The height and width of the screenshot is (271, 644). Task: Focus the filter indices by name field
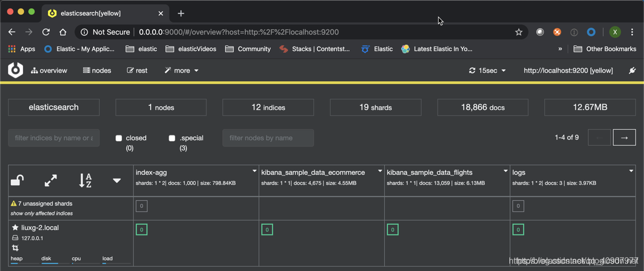point(54,138)
